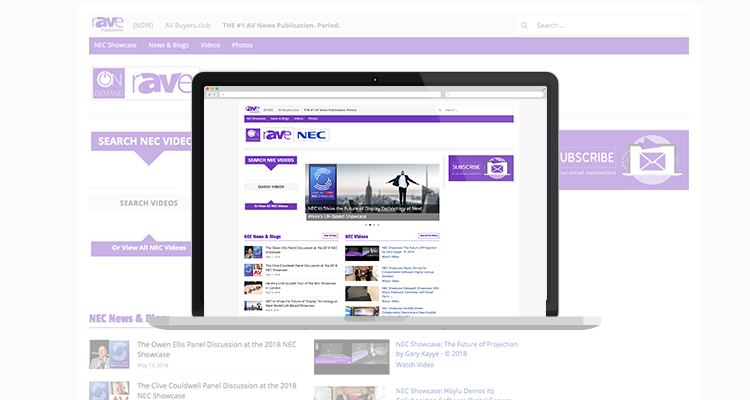This screenshot has width=750, height=400.
Task: Click the Subscribe banner on the laptop screen
Action: [x=481, y=168]
